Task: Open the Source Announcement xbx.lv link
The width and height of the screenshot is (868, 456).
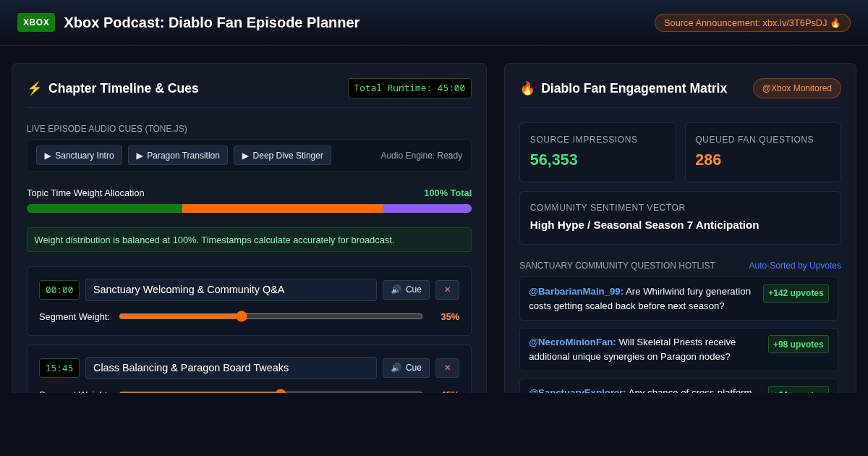Action: coord(752,22)
